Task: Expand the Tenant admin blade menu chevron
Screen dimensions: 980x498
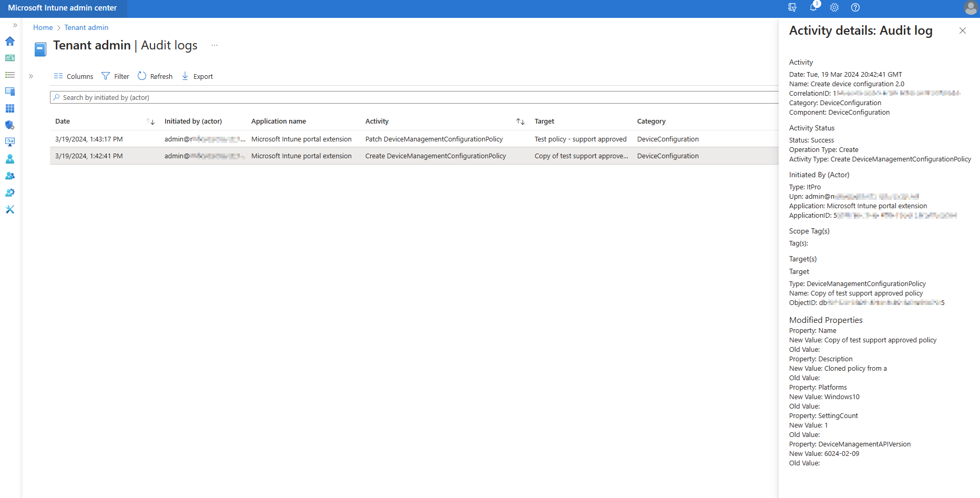Action: point(31,76)
